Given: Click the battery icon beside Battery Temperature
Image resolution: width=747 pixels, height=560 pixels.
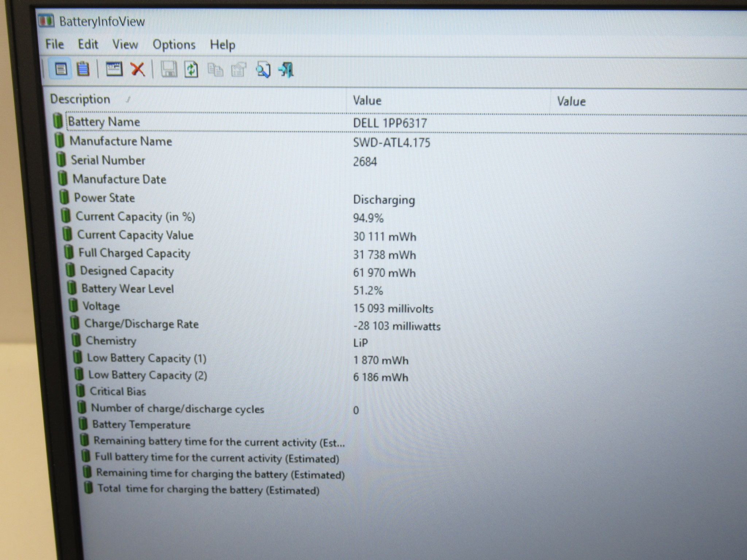Looking at the screenshot, I should point(83,424).
